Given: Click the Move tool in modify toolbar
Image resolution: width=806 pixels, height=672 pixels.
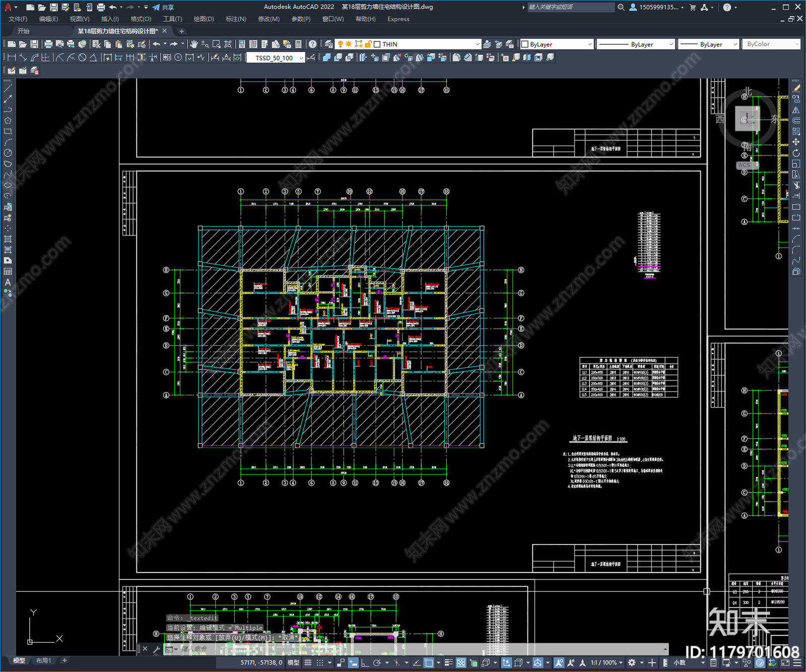Looking at the screenshot, I should tap(796, 142).
